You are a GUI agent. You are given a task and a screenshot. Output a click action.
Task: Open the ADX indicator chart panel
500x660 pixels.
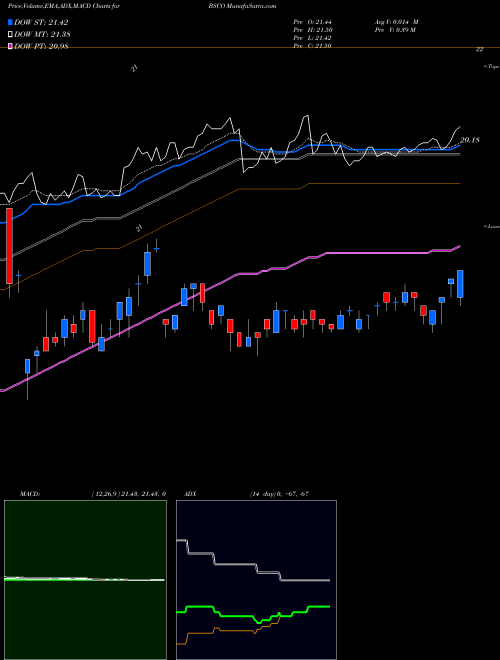(256, 580)
